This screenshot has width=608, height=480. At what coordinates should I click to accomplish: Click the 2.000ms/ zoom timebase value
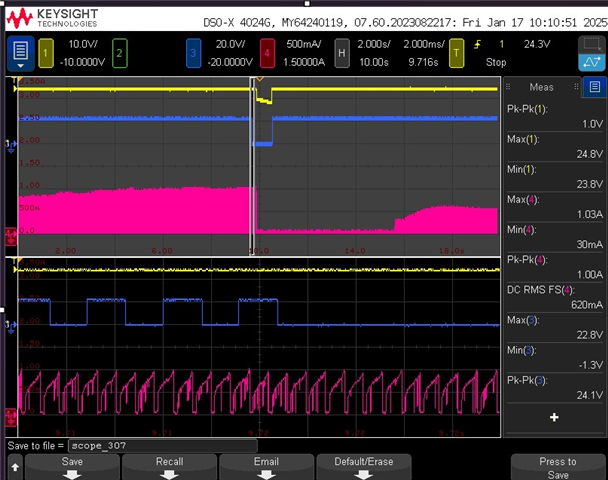coord(424,44)
